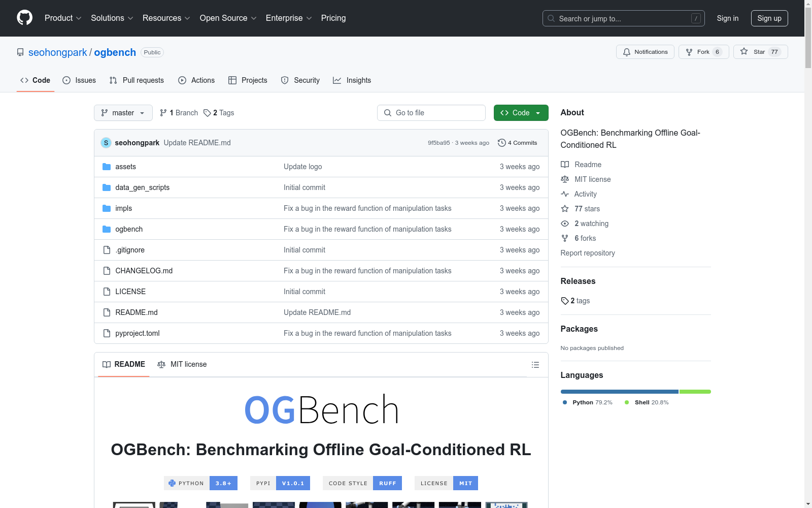Click the code style Ruff badge
This screenshot has width=812, height=508.
(362, 483)
